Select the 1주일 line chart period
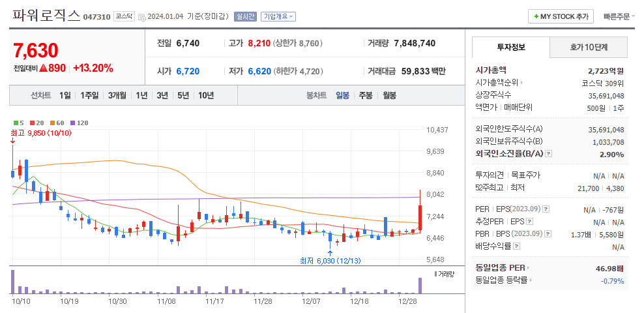Viewport: 644px width, 313px height. coord(89,95)
